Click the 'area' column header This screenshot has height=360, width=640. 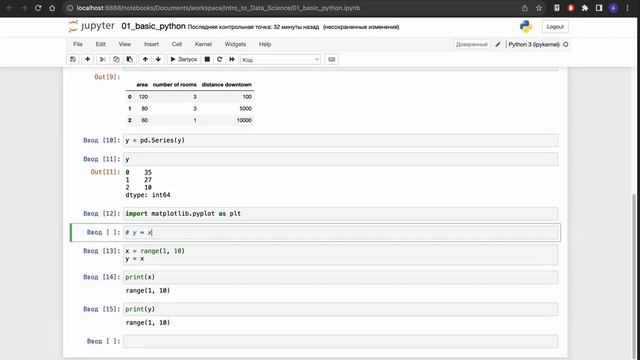tap(142, 84)
